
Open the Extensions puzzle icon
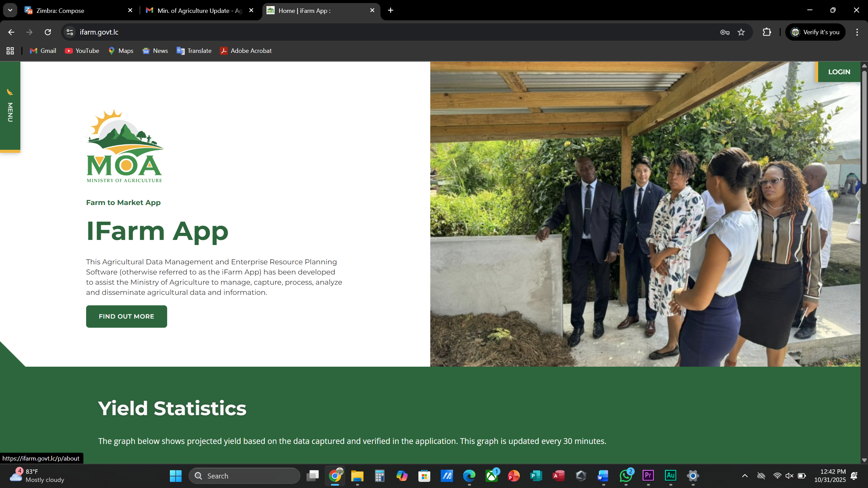pos(767,32)
